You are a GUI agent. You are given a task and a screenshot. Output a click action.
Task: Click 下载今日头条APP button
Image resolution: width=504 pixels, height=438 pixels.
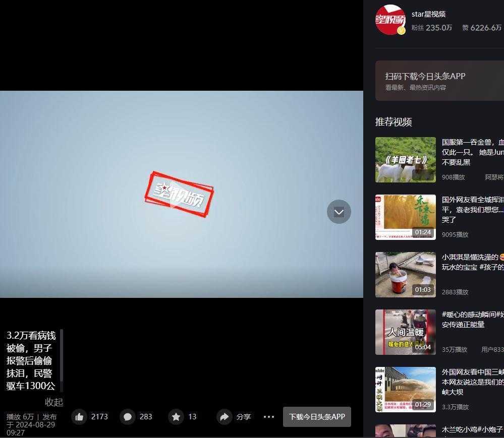click(317, 417)
